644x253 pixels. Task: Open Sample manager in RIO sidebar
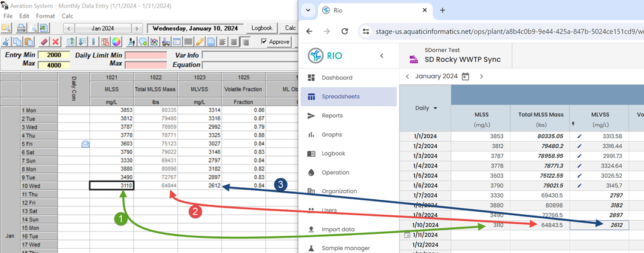pyautogui.click(x=348, y=248)
